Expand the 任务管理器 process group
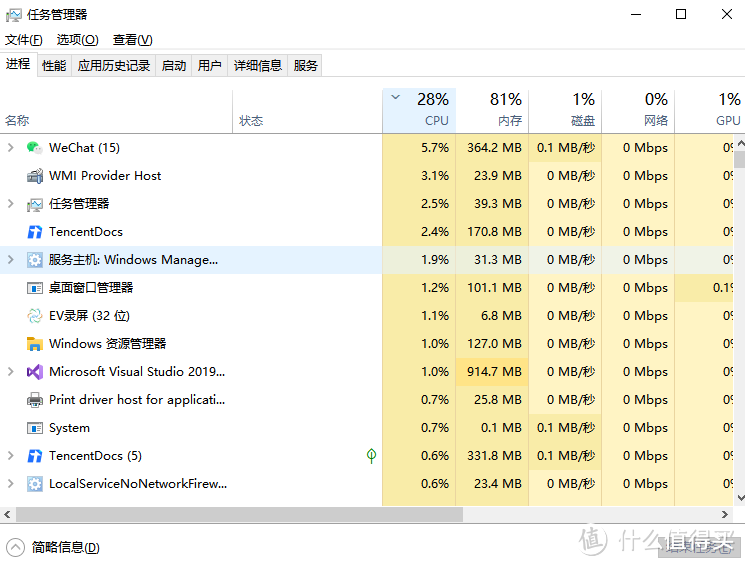This screenshot has width=745, height=566. coord(10,204)
